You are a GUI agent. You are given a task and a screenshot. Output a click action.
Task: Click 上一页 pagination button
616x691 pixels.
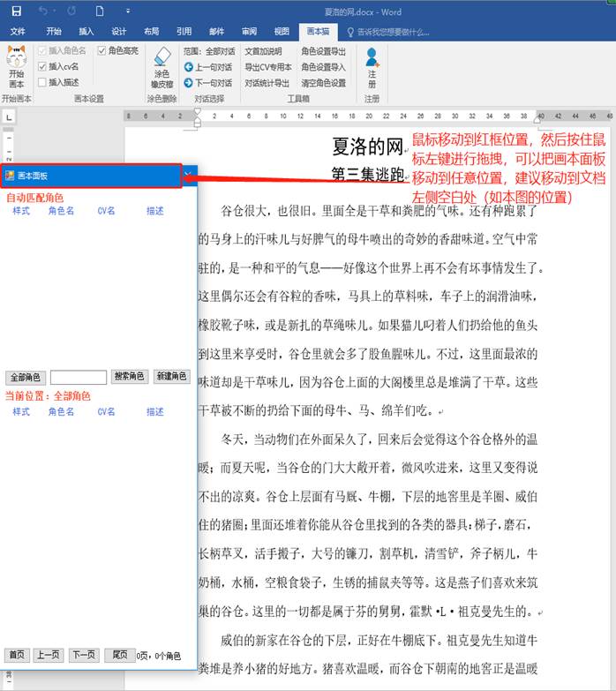tap(49, 655)
